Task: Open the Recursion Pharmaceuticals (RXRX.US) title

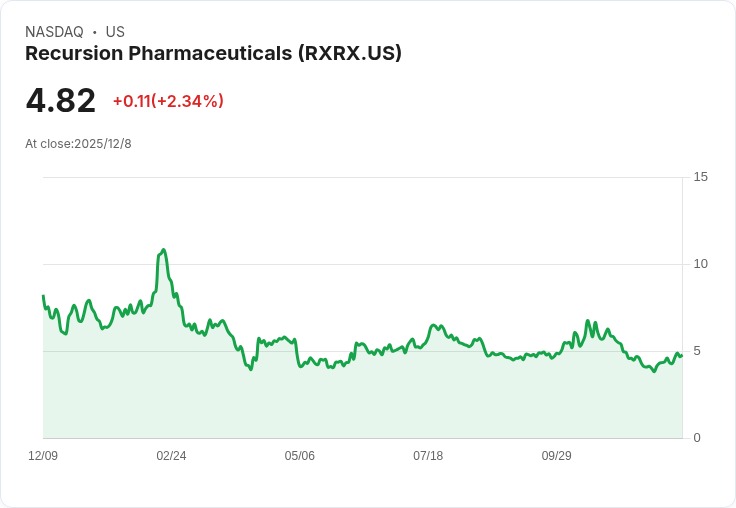Action: coord(213,53)
